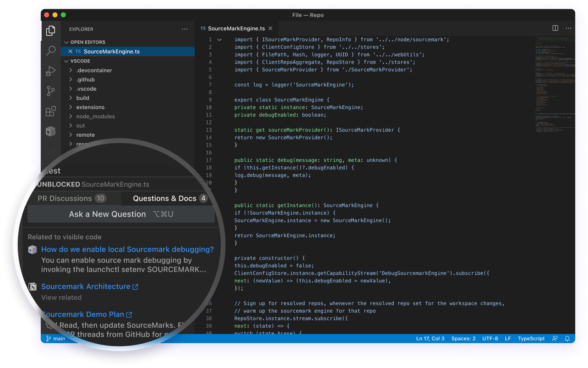Change indentation via Spaces: 2
The height and width of the screenshot is (368, 588).
tap(463, 339)
